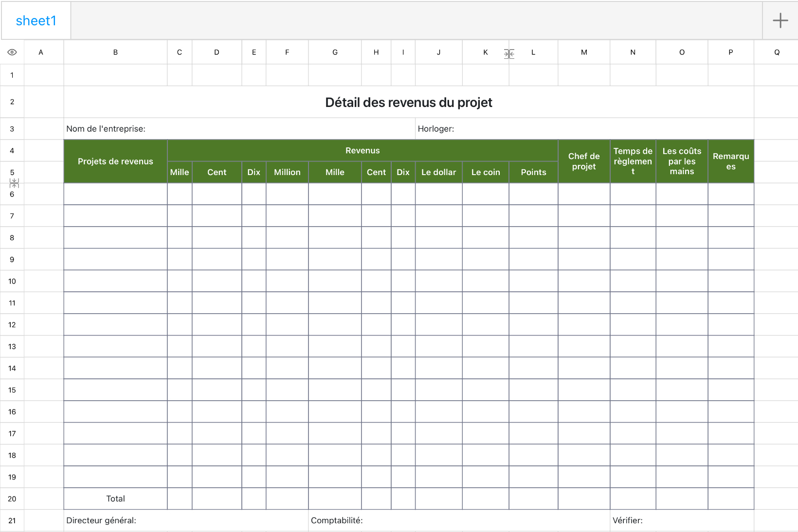Image resolution: width=798 pixels, height=532 pixels.
Task: Click the 'Horloger:' cell
Action: click(584, 129)
